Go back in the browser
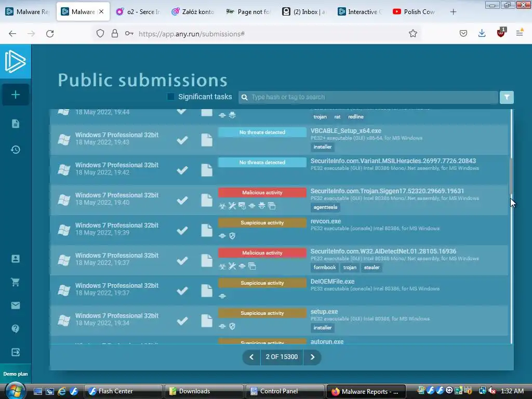 pyautogui.click(x=12, y=34)
